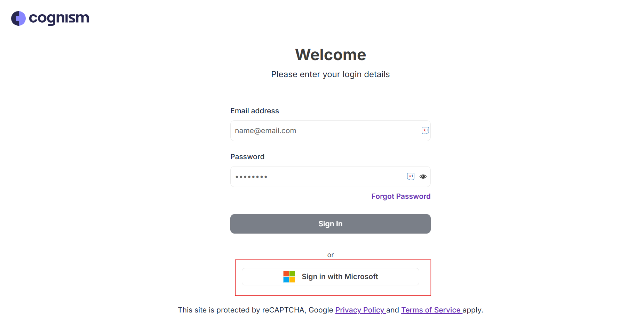
Task: Click the Welcome heading
Action: coord(331,55)
